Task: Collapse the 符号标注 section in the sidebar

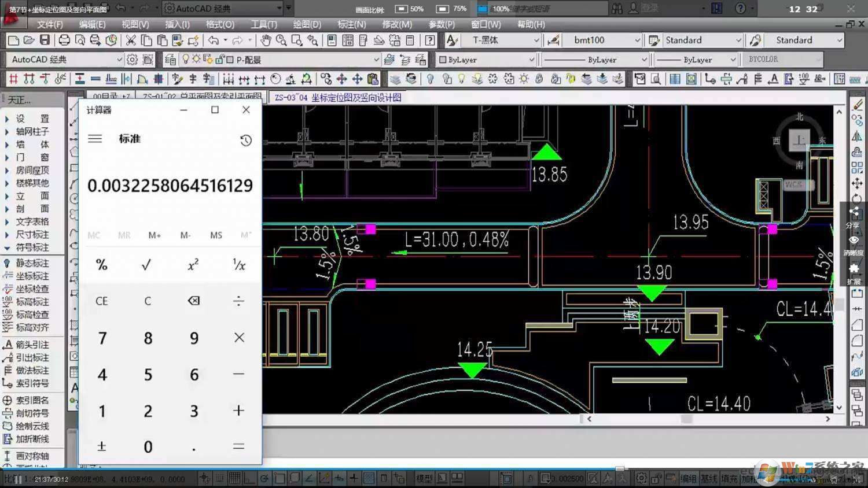Action: point(7,247)
